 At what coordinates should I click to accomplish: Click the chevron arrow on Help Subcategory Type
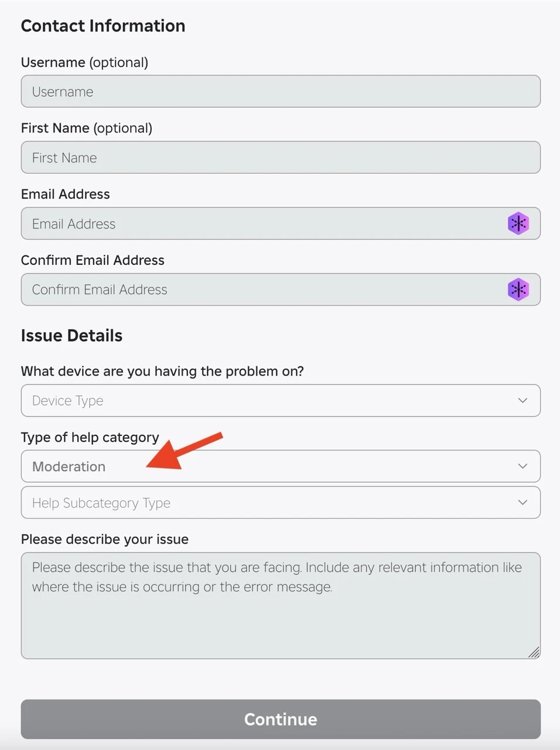coord(523,502)
